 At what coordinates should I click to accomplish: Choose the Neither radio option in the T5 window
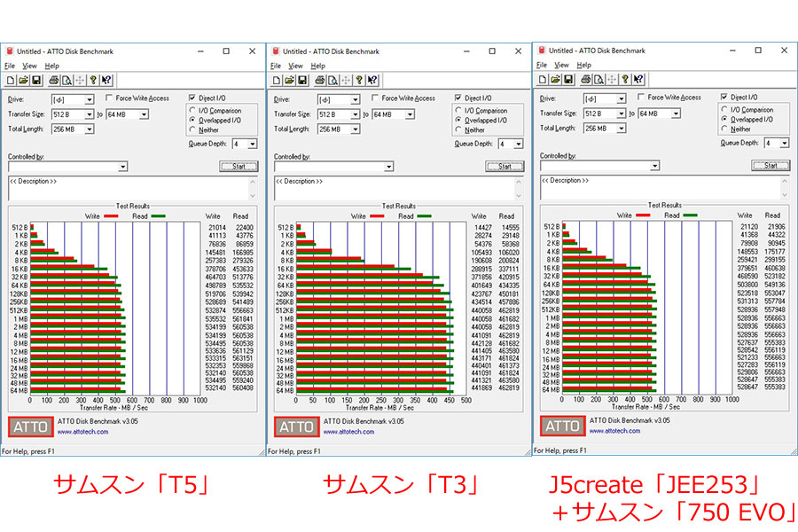192,129
